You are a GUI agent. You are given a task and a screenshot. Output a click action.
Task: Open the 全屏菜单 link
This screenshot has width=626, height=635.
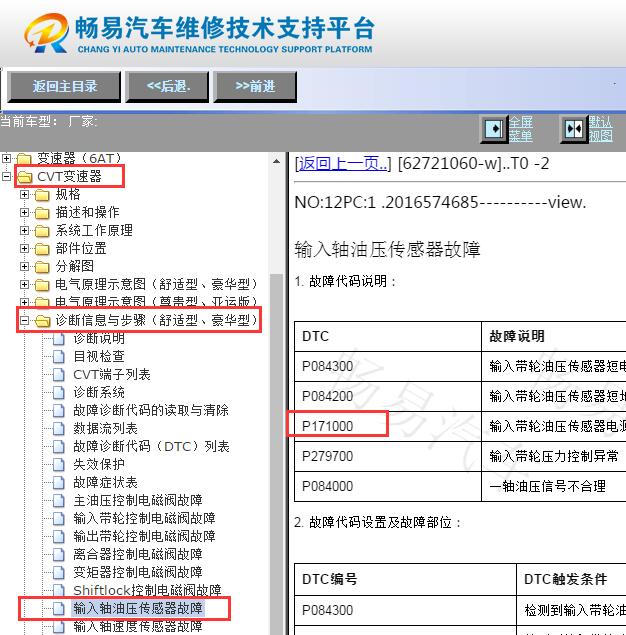(521, 129)
